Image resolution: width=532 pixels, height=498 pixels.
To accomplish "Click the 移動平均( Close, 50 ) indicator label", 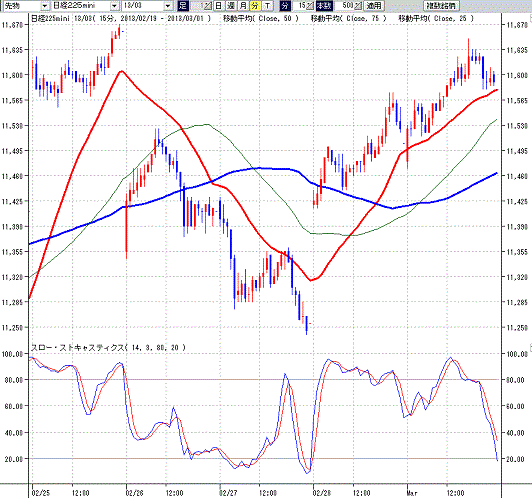I will pyautogui.click(x=261, y=18).
